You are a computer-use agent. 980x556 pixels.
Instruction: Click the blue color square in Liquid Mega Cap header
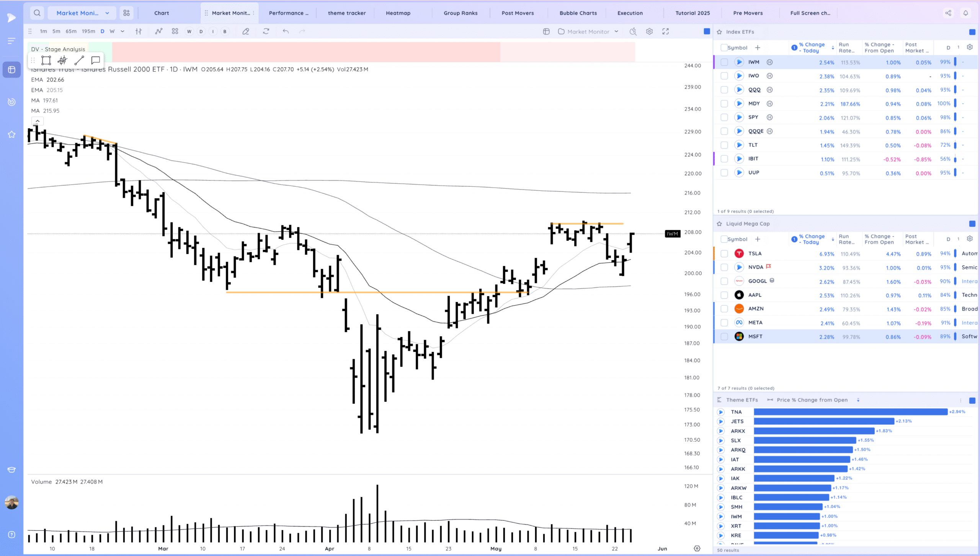[x=972, y=223]
